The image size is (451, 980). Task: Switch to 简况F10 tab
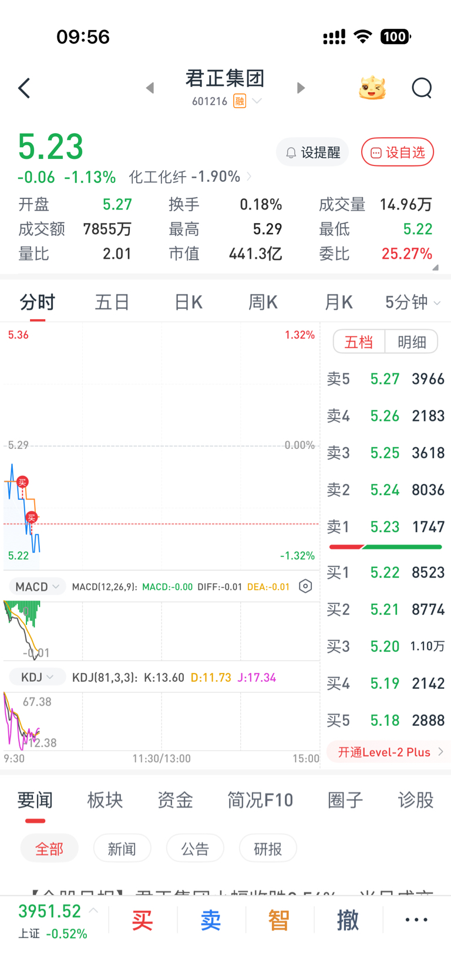coord(260,800)
